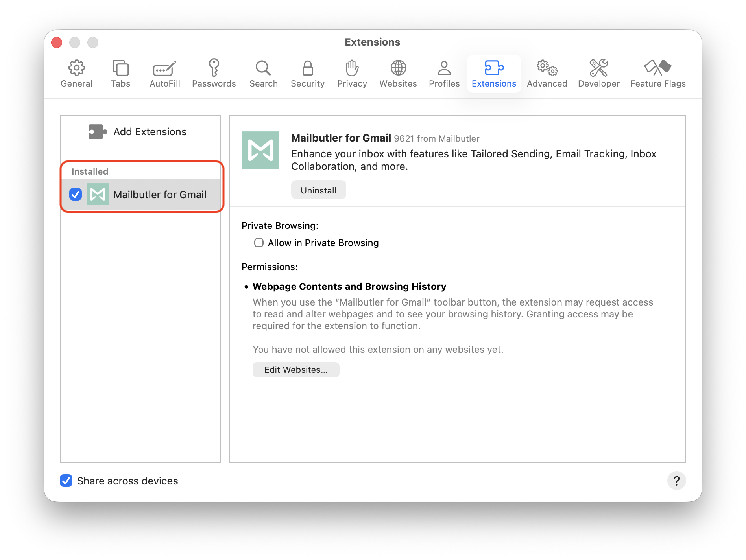Screen dimensions: 746x560
Task: Click the large Mailbutler logo in details
Action: point(260,150)
